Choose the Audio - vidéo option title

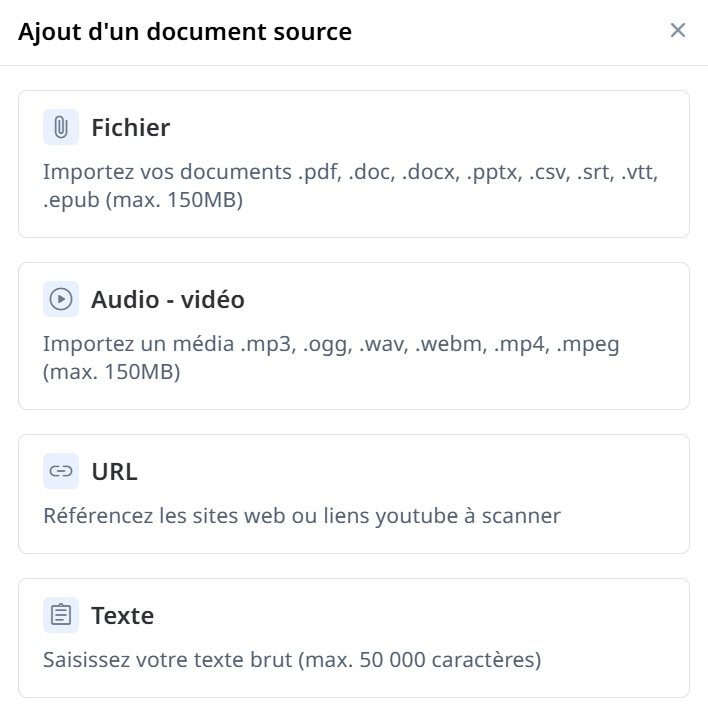pyautogui.click(x=167, y=300)
